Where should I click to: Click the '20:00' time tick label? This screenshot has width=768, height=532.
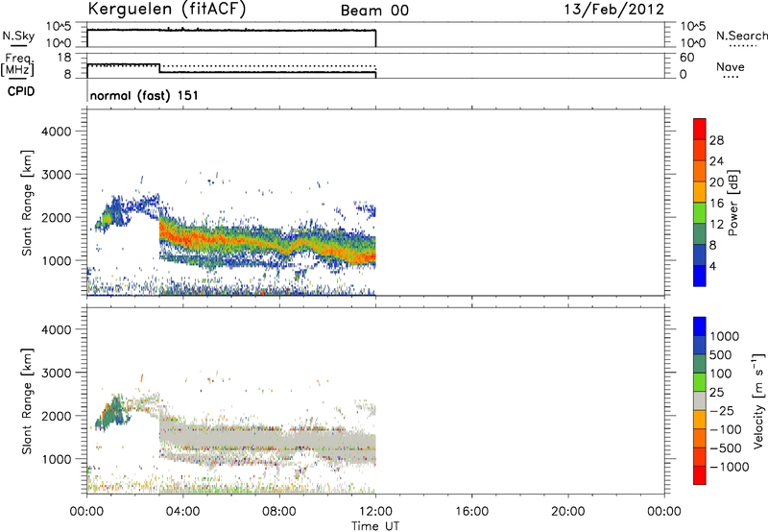[567, 512]
